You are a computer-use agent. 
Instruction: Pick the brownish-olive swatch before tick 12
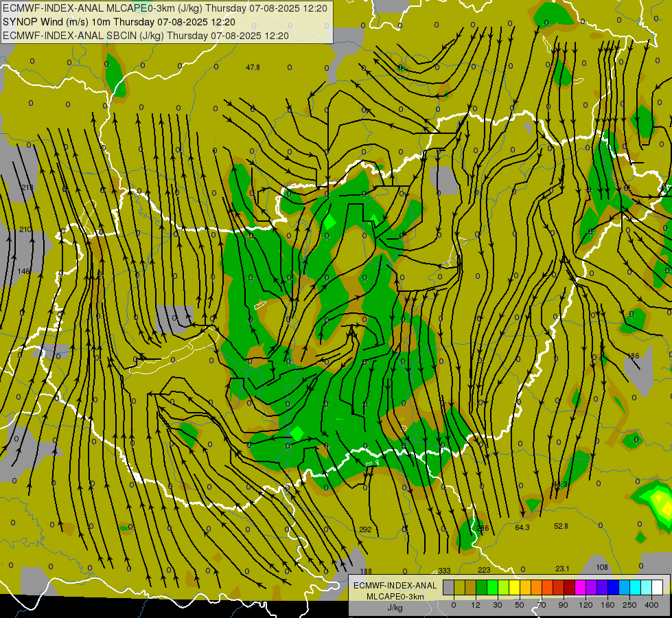tap(471, 588)
